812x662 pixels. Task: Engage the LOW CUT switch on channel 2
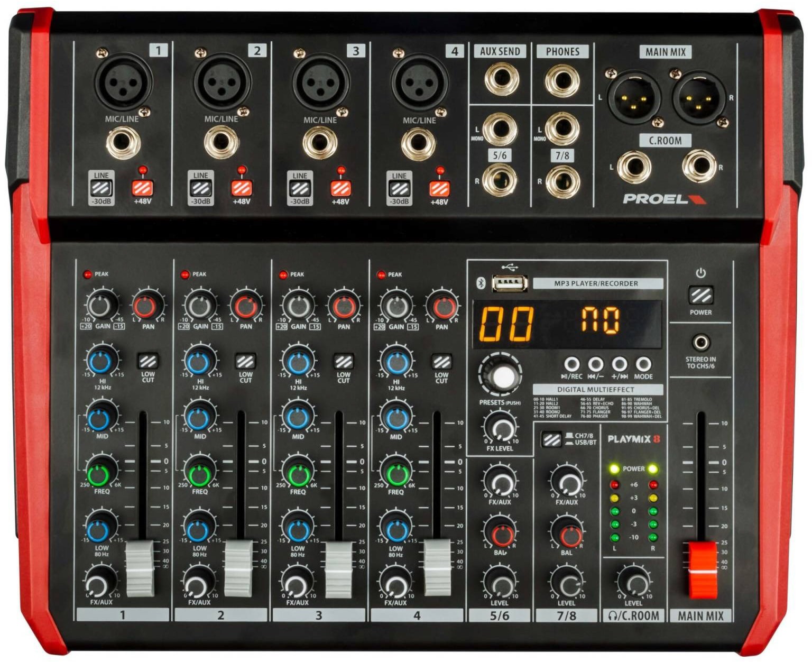tap(246, 362)
